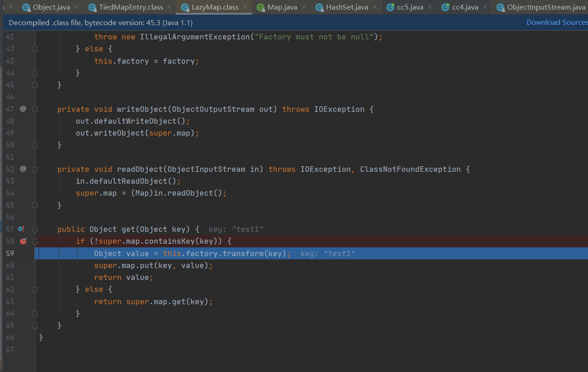
Task: Click the transform method call on line 59
Action: click(x=243, y=253)
